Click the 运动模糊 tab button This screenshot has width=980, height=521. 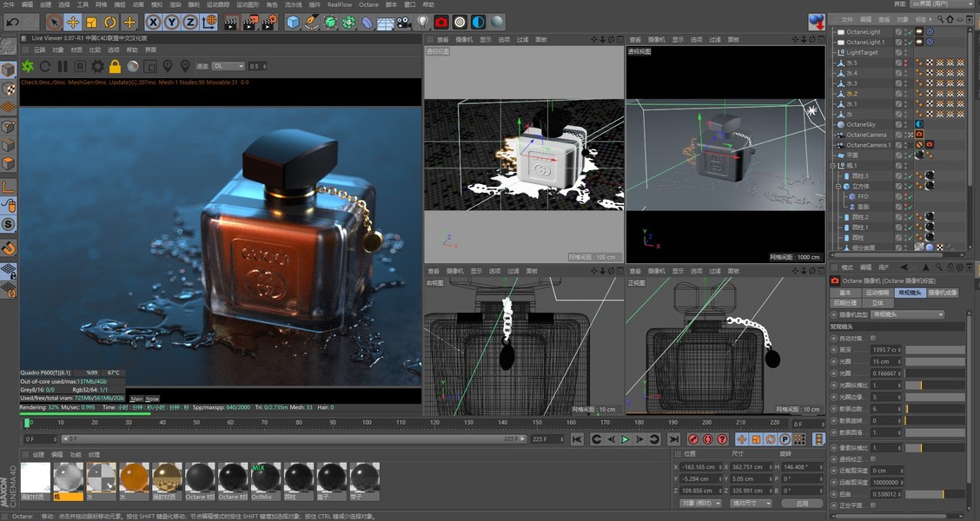[877, 293]
